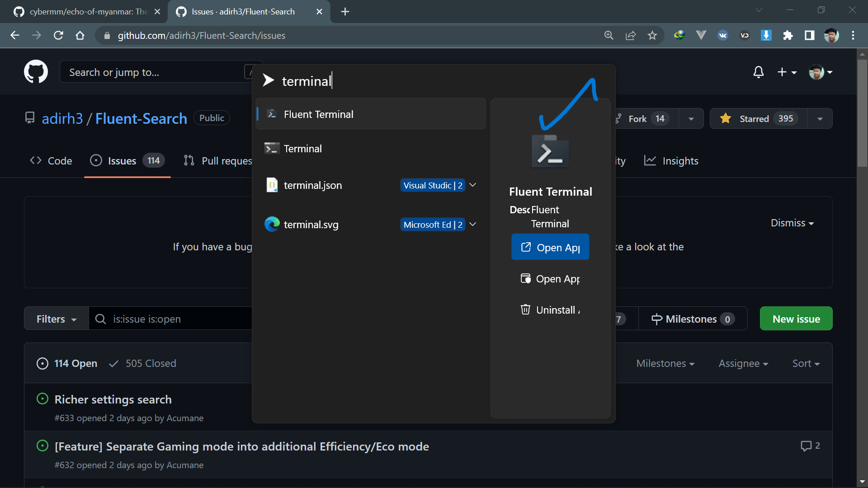Click the GitHub Octocat logo
Viewport: 868px width, 488px height.
(x=36, y=72)
